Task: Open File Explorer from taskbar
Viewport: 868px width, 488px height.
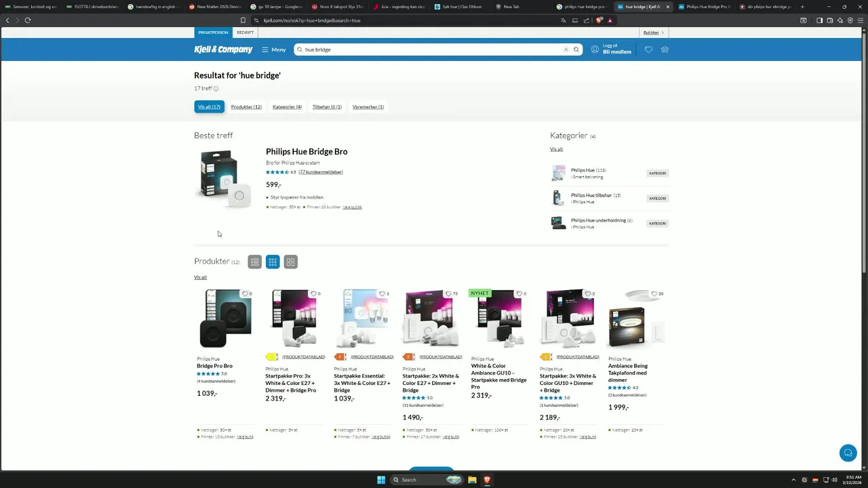Action: click(472, 480)
